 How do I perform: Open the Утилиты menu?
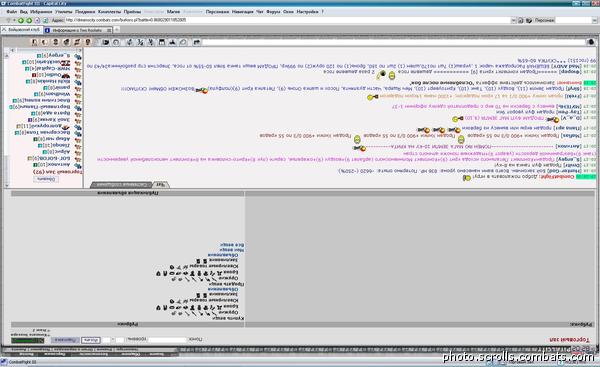click(x=64, y=11)
